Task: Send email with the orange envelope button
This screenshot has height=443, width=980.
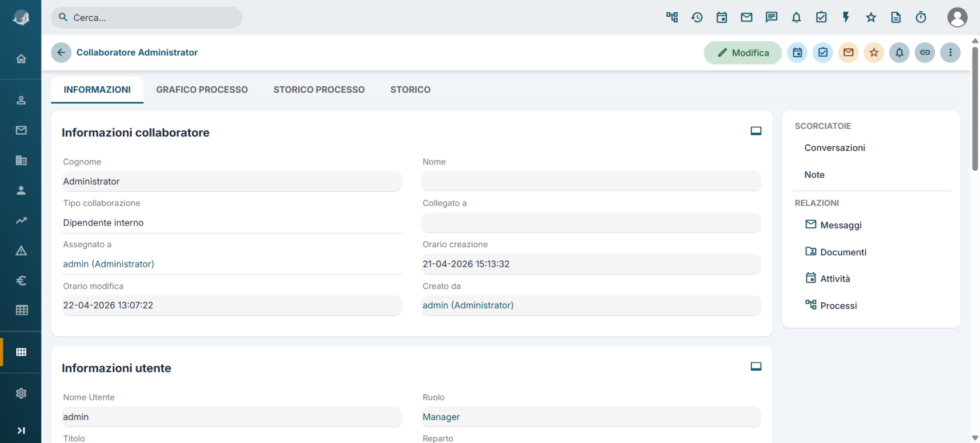Action: [x=849, y=52]
